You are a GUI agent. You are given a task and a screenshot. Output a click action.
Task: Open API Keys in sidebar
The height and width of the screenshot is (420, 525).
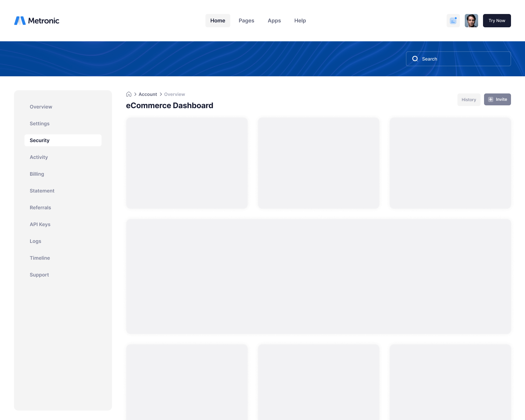click(40, 224)
